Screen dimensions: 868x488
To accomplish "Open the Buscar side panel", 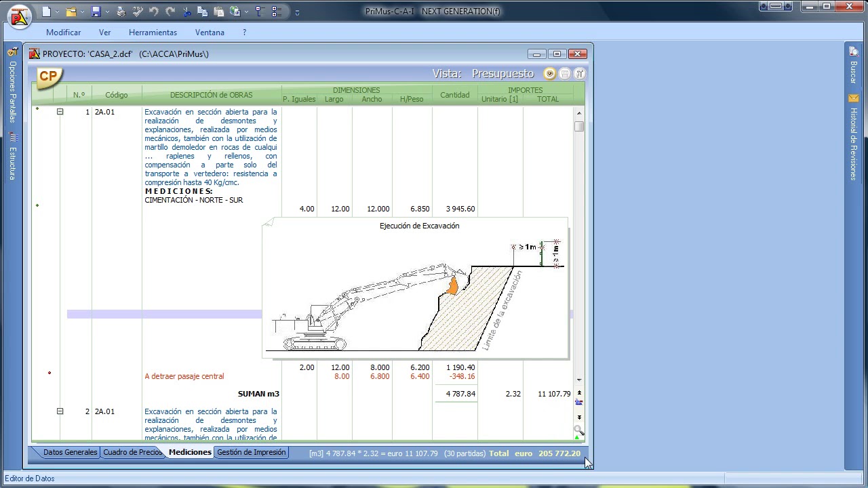I will 853,66.
